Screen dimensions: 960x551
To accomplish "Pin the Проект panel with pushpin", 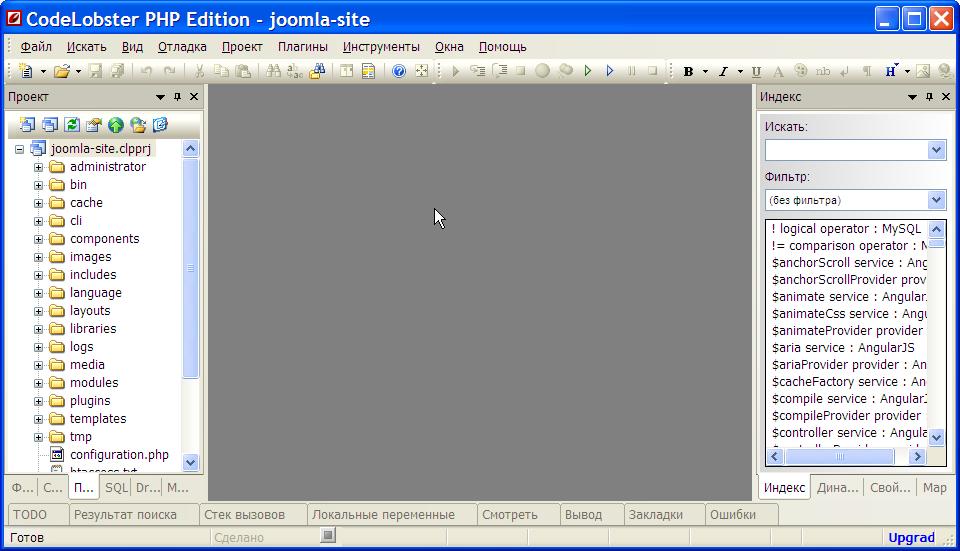I will pyautogui.click(x=178, y=97).
